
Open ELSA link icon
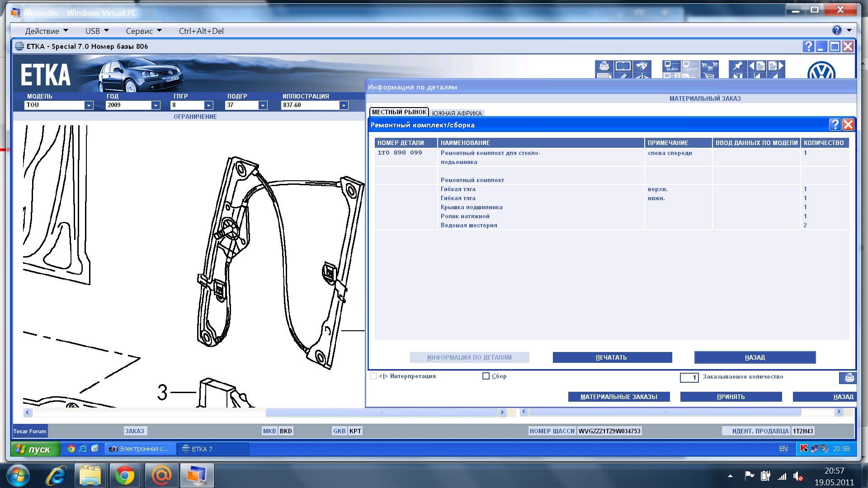(672, 66)
